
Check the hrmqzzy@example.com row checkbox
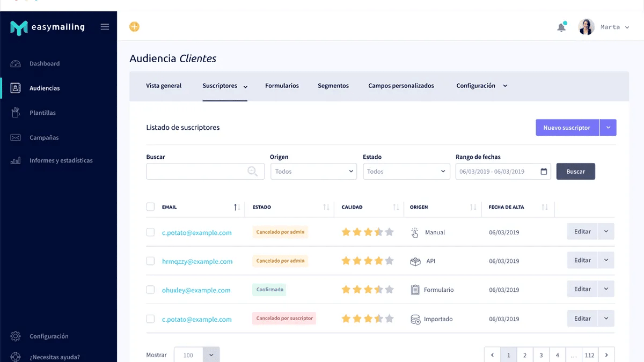pyautogui.click(x=150, y=261)
